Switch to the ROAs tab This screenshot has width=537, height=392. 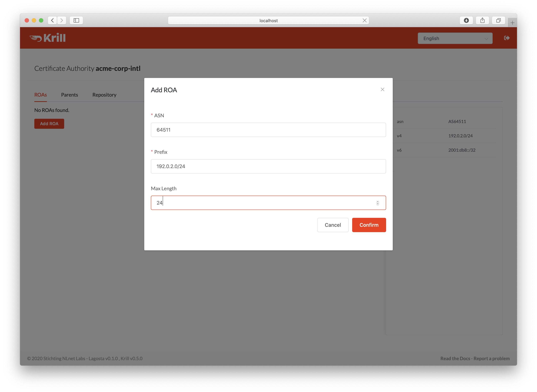point(41,95)
